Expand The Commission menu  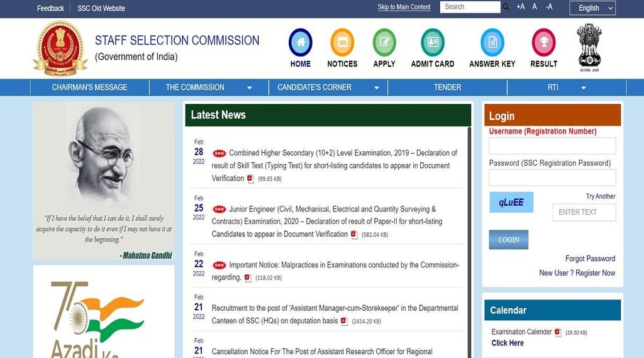click(208, 87)
